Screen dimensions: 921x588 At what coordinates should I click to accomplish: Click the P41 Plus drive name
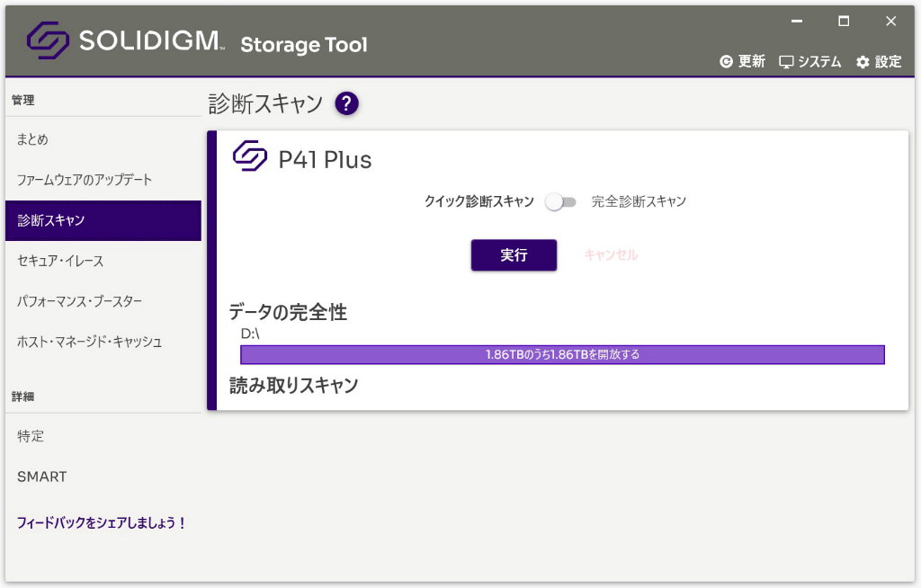[x=325, y=160]
